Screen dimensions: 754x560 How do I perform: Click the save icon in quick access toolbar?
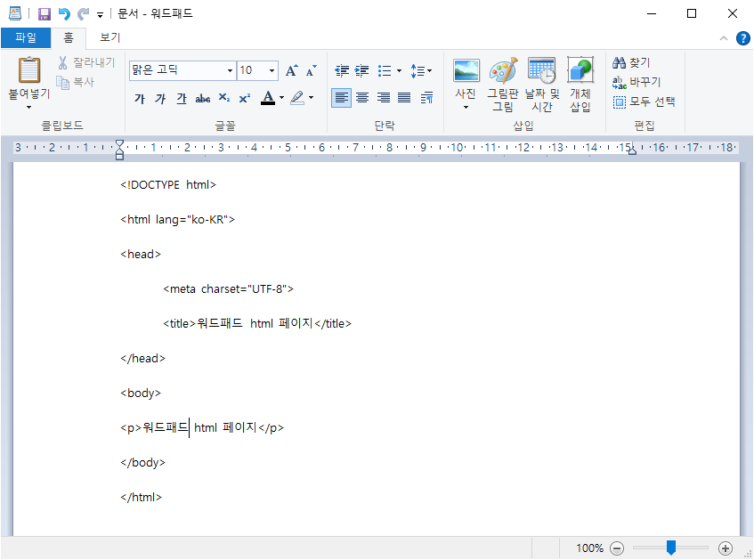point(45,13)
